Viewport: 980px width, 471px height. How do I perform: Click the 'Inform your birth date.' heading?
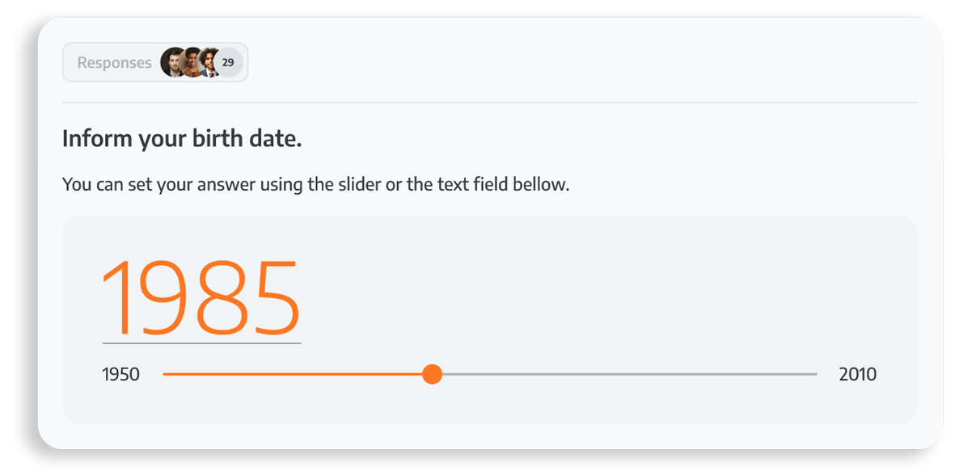[x=182, y=139]
